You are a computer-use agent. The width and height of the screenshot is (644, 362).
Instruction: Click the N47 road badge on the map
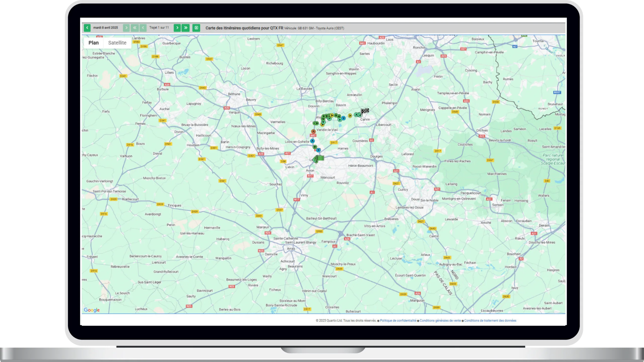[313, 135]
